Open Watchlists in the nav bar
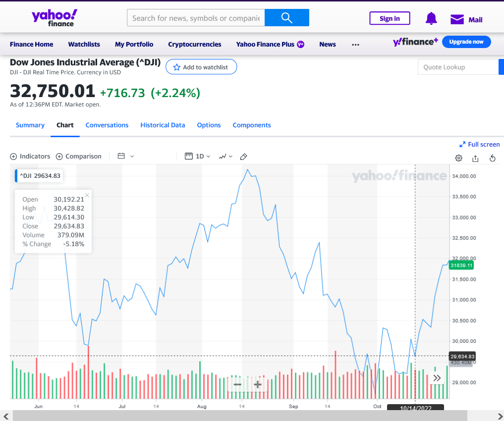The width and height of the screenshot is (504, 421). pyautogui.click(x=84, y=44)
